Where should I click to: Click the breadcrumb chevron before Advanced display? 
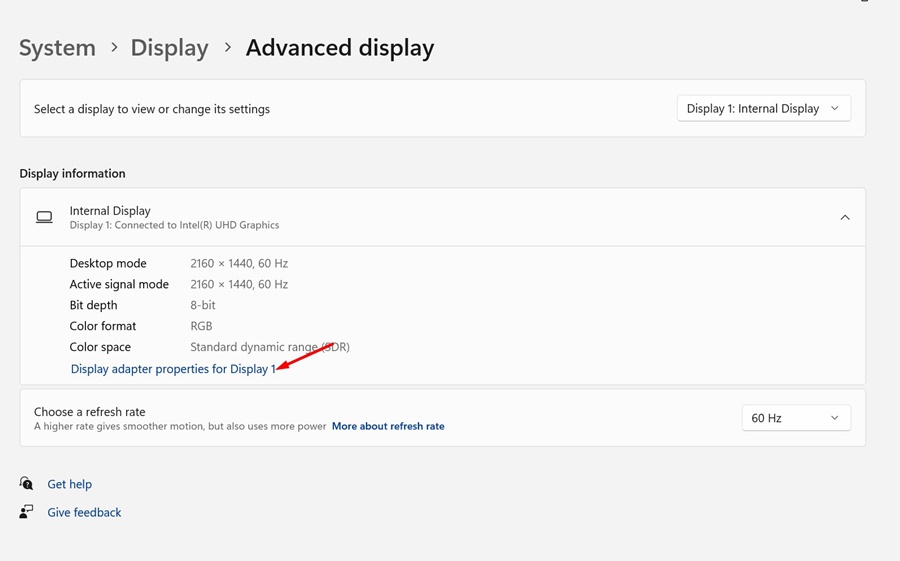[x=227, y=47]
